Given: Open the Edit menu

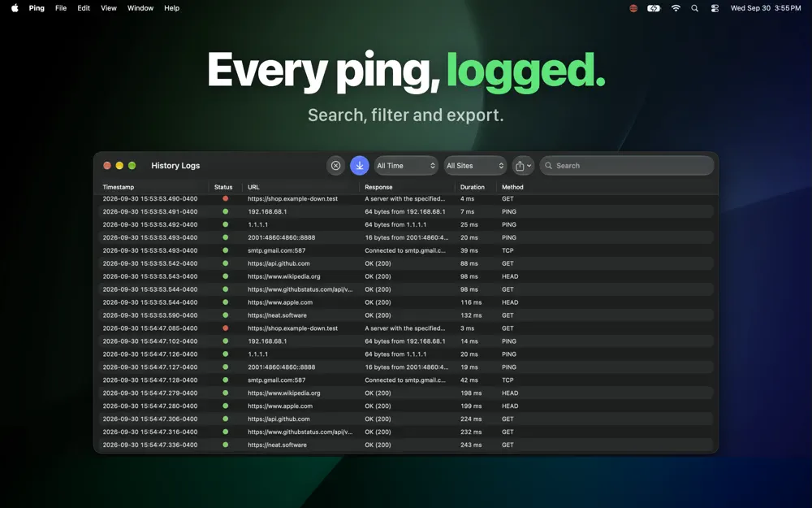Looking at the screenshot, I should [84, 8].
